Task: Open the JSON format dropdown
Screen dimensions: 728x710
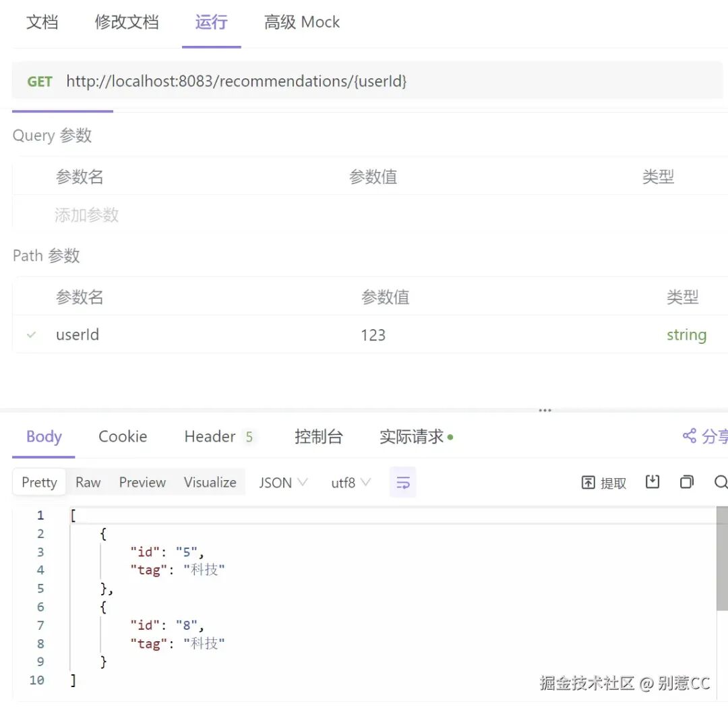Action: [x=283, y=483]
